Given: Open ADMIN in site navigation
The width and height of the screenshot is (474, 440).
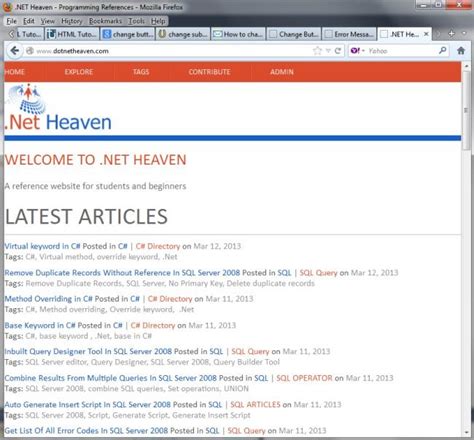Looking at the screenshot, I should tap(282, 72).
